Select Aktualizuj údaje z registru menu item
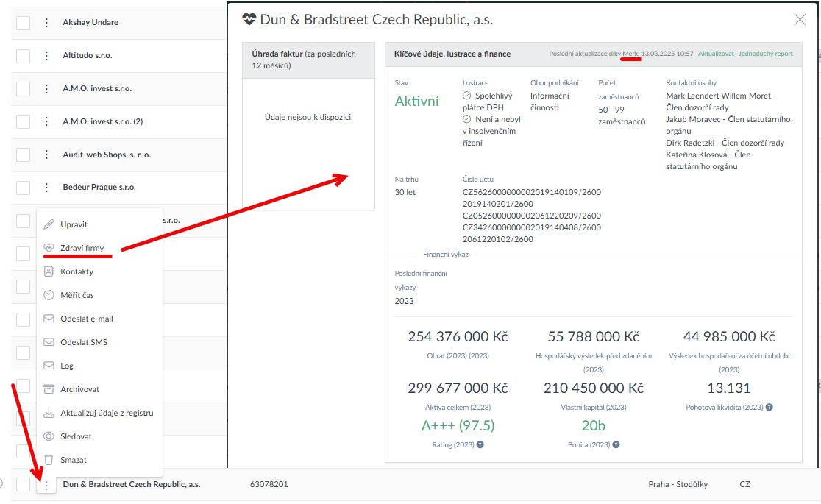 coord(107,413)
